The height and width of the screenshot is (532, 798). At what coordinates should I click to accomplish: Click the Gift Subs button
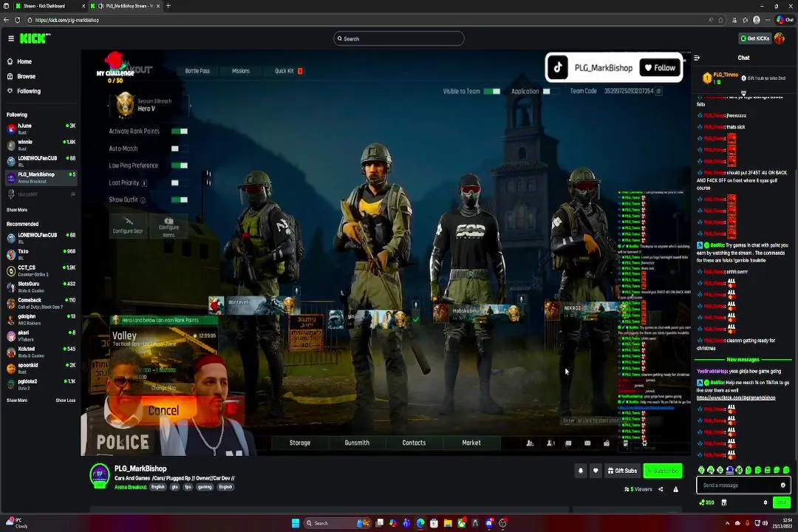coord(622,471)
